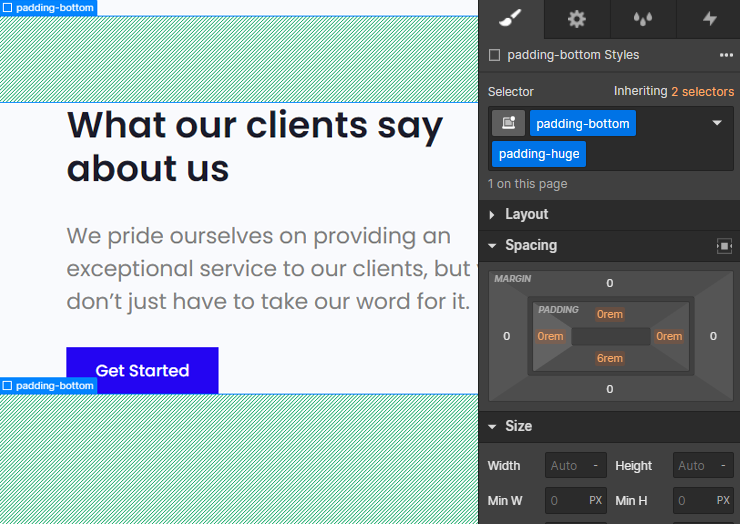Open the Style Manager droplets tab
This screenshot has width=740, height=524.
[643, 19]
